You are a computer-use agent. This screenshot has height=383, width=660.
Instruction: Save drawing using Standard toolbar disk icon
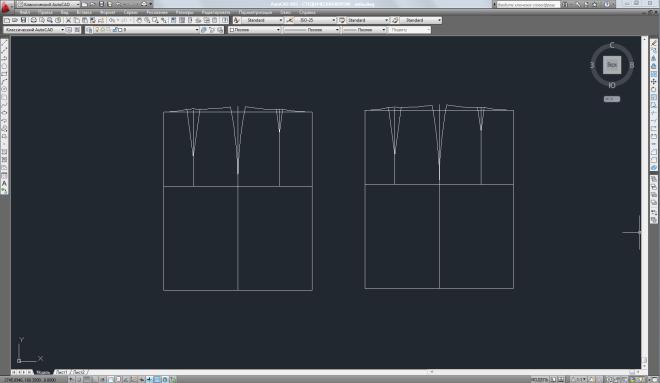coord(23,20)
